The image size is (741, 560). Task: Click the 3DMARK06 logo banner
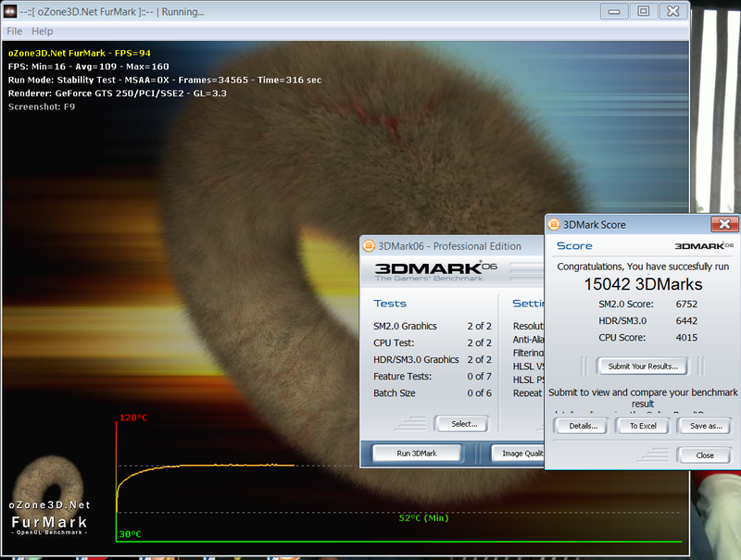tap(435, 270)
